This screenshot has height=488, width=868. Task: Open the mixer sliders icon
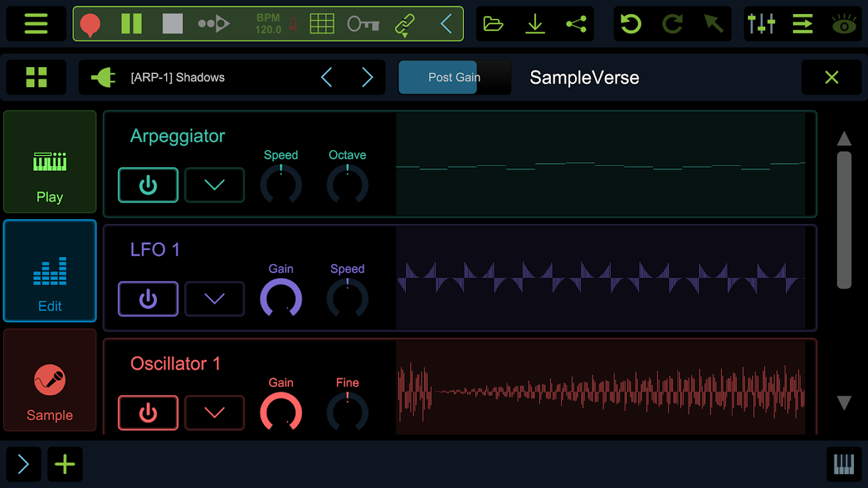point(761,24)
